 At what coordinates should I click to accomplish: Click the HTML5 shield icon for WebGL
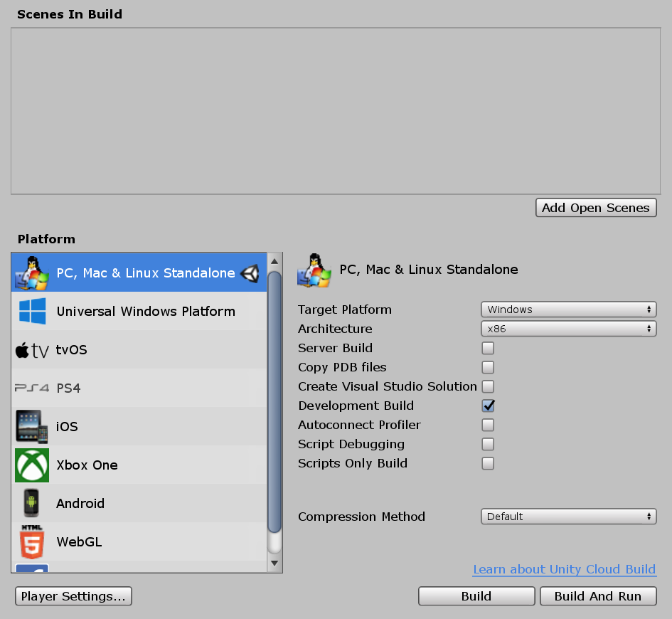32,542
